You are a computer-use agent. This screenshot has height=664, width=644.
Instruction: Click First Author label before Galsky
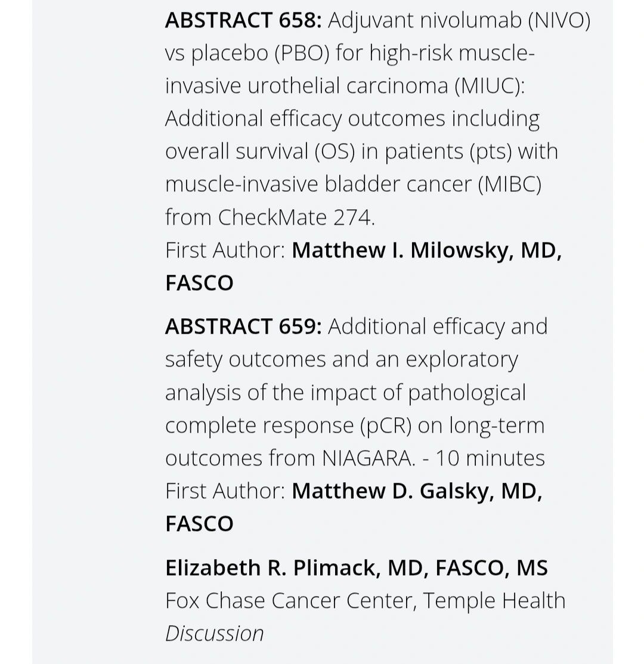tap(225, 491)
